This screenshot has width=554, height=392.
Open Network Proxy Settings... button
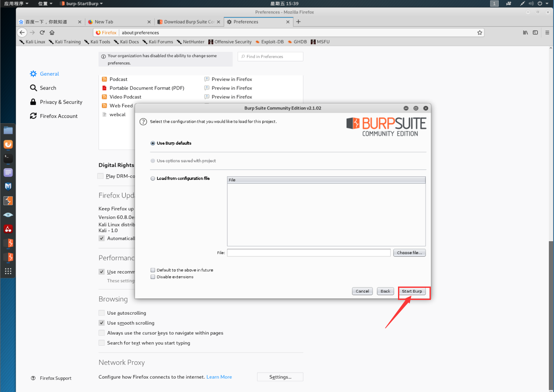coord(280,377)
